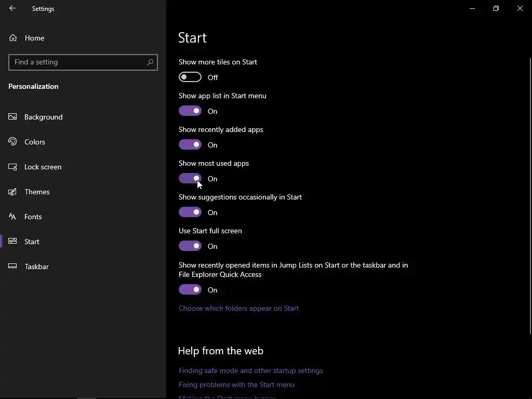The width and height of the screenshot is (532, 399).
Task: Click the Lock screen monitor icon
Action: coord(13,167)
